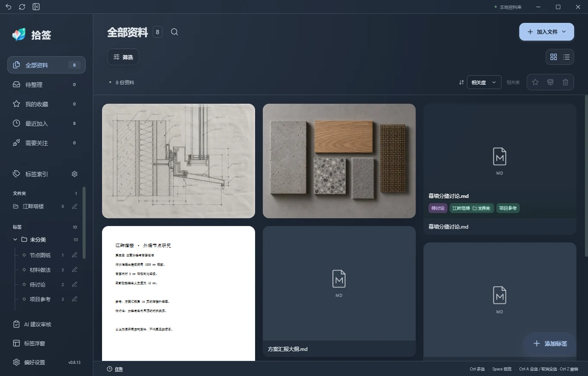Open the 全部资料 sidebar section
This screenshot has width=588, height=376.
pos(46,65)
